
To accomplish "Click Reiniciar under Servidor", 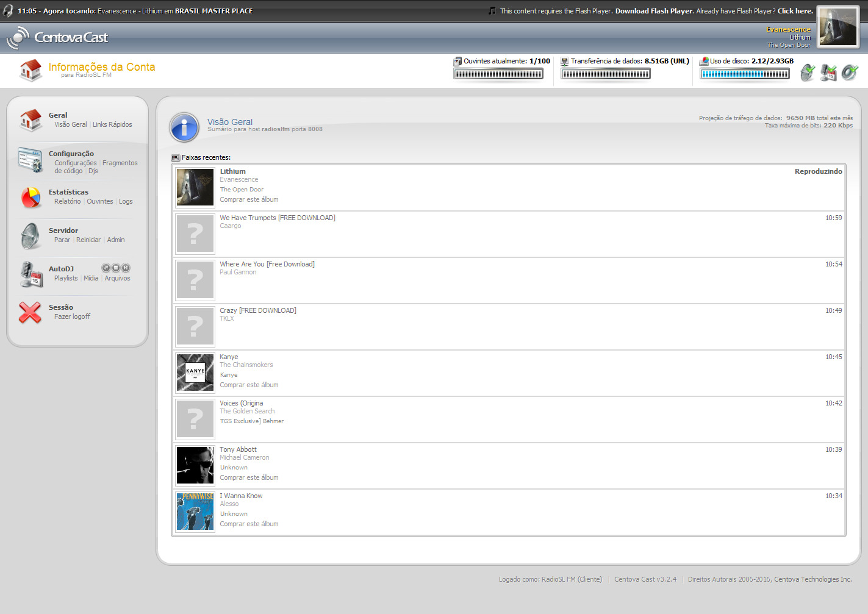I will click(88, 240).
